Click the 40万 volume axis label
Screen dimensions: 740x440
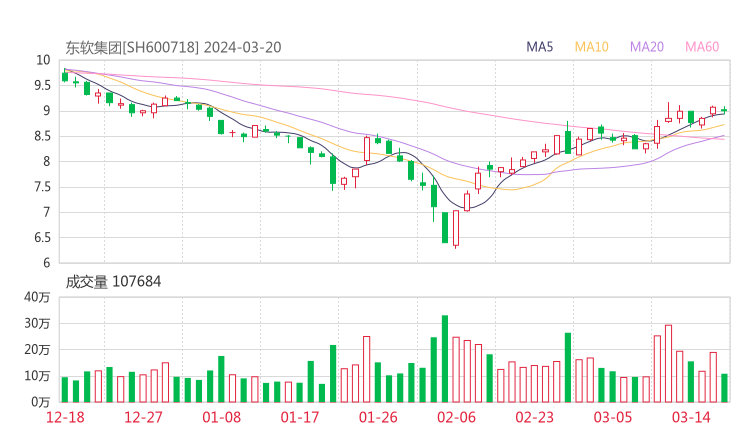coord(37,297)
